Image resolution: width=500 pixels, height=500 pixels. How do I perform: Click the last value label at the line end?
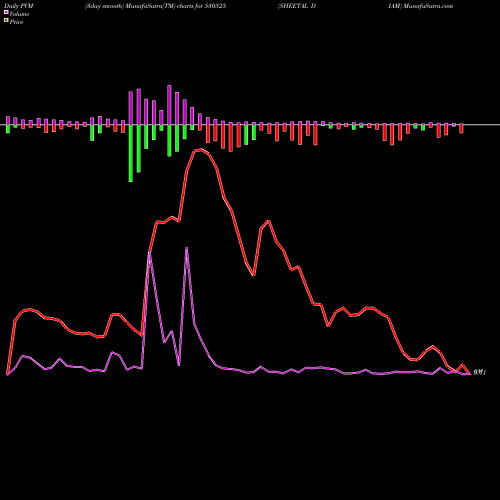coord(480,372)
